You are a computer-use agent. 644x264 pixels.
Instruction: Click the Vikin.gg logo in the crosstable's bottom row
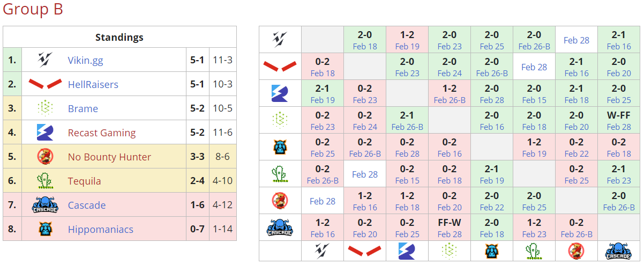tap(322, 251)
